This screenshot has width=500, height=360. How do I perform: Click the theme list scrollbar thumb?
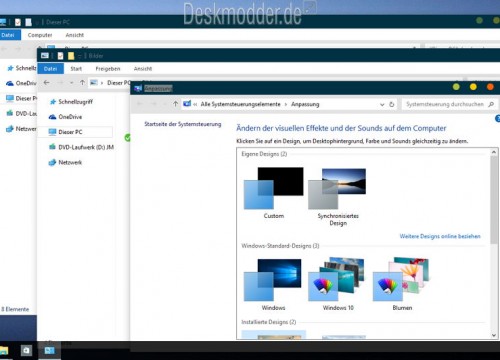pos(494,200)
